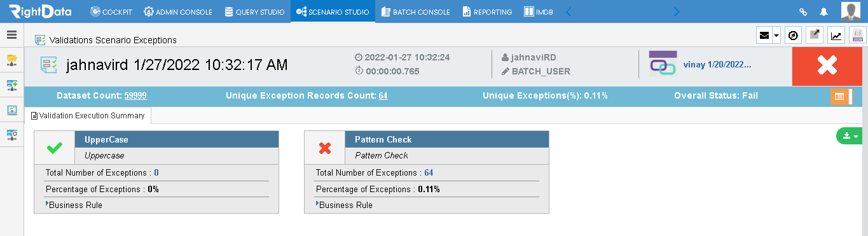868x236 pixels.
Task: Expand Business Rule under UpperCase
Action: click(74, 205)
